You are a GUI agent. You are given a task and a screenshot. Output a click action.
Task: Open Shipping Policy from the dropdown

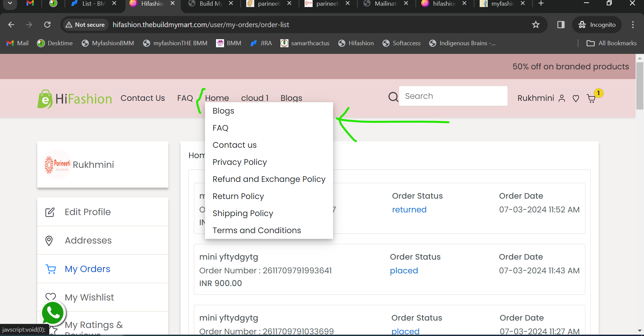point(243,213)
